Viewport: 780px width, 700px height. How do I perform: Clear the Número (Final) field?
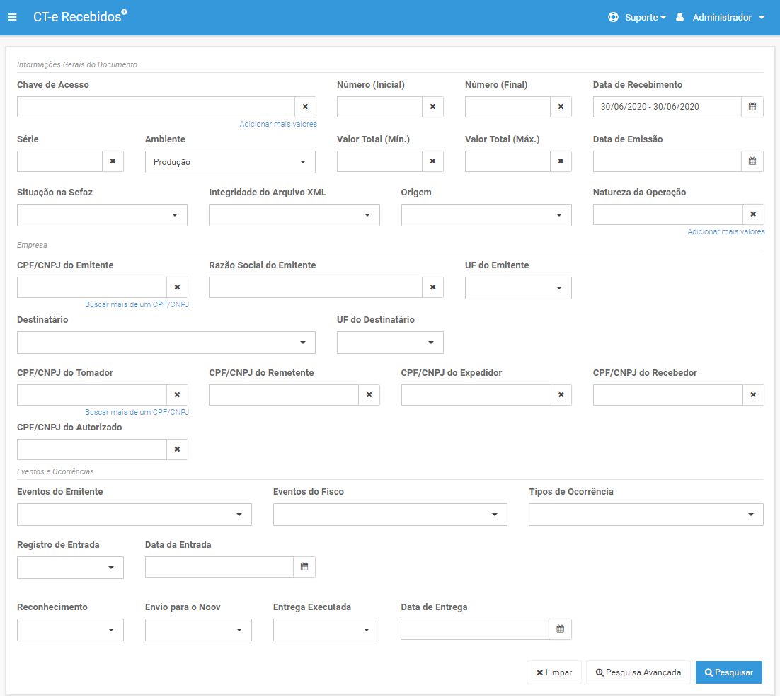tap(561, 107)
